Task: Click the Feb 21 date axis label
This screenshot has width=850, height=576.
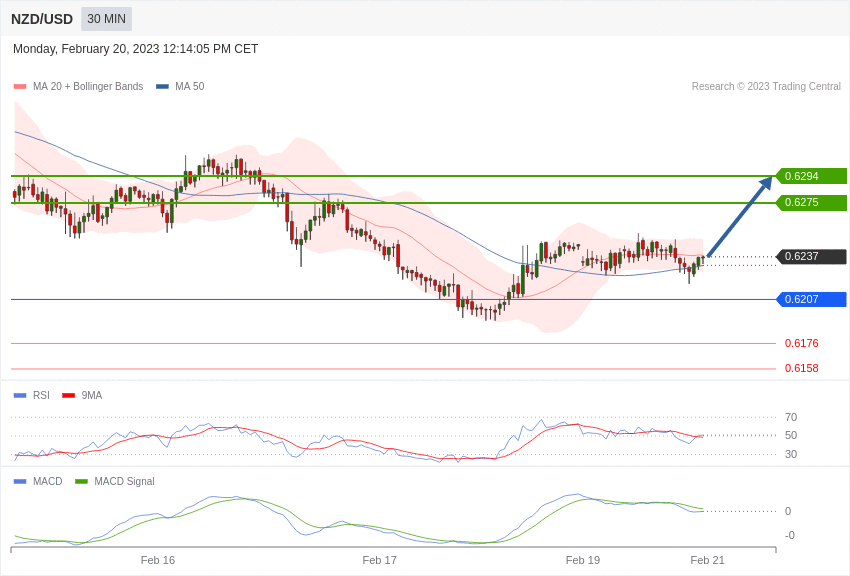Action: pos(707,560)
